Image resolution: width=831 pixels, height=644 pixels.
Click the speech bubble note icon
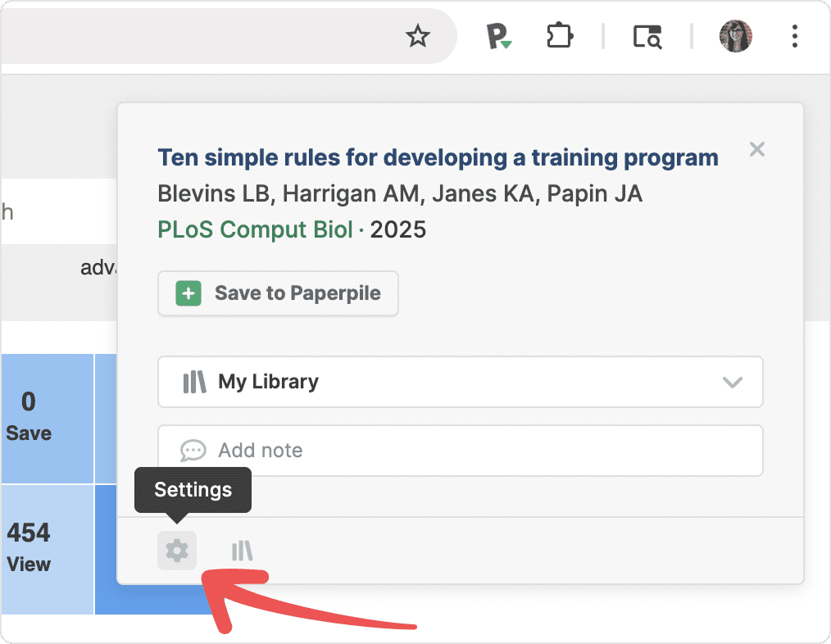pos(193,451)
